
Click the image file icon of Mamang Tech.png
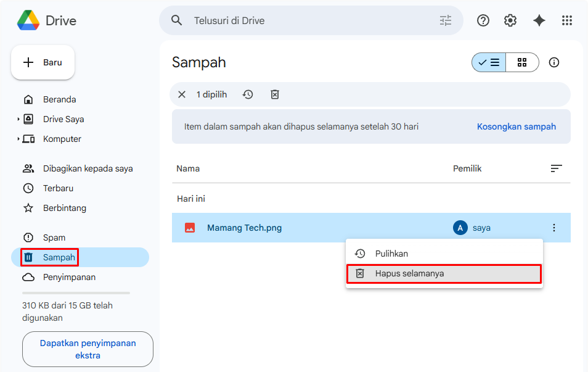(190, 228)
